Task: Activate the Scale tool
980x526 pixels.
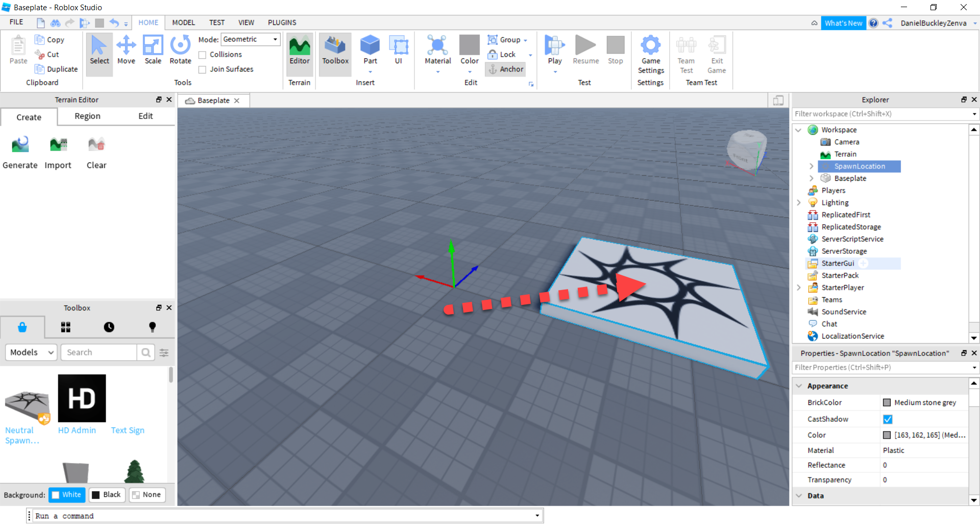Action: click(x=153, y=50)
